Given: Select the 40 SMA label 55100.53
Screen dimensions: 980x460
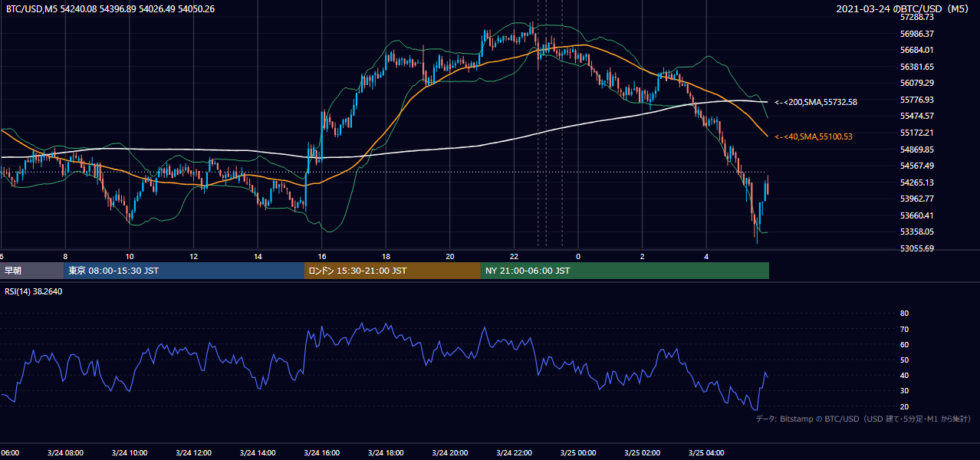Looking at the screenshot, I should (x=813, y=136).
